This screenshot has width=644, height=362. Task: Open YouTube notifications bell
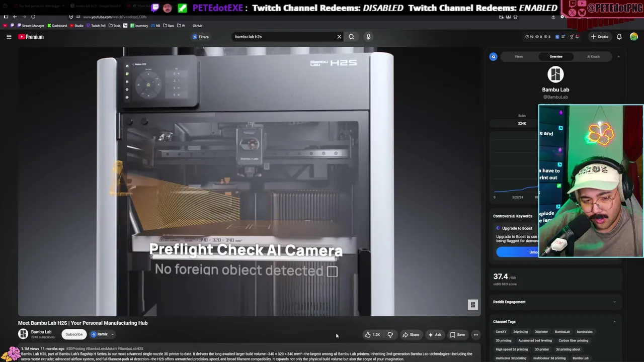[x=619, y=37]
